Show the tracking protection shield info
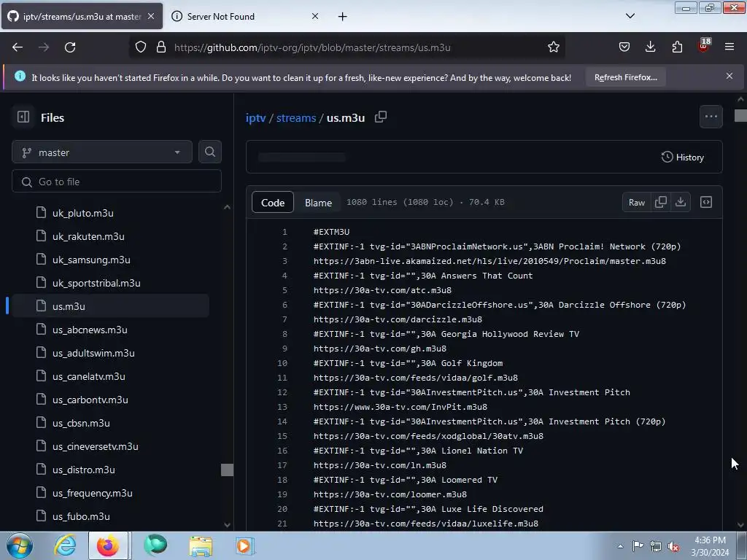Viewport: 747px width, 560px height. tap(141, 47)
